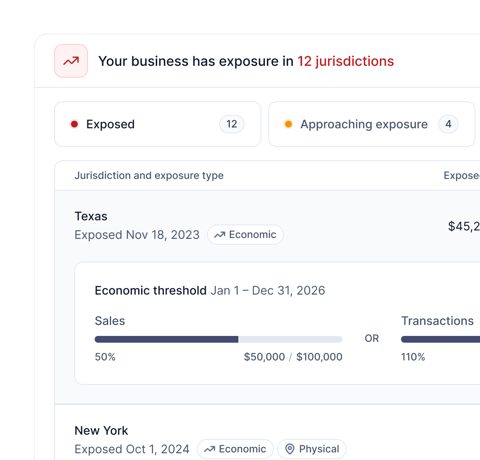Image resolution: width=480 pixels, height=460 pixels.
Task: Click the $50,000 sales amount
Action: (x=264, y=357)
